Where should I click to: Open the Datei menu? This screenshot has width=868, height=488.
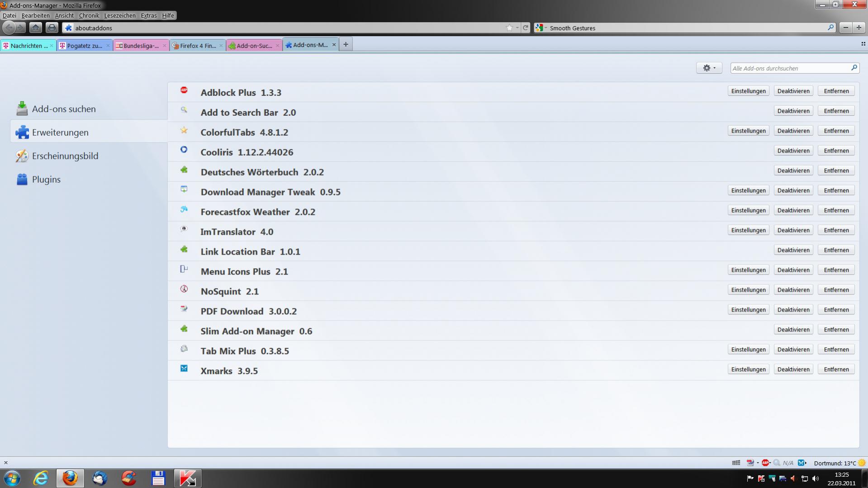9,15
